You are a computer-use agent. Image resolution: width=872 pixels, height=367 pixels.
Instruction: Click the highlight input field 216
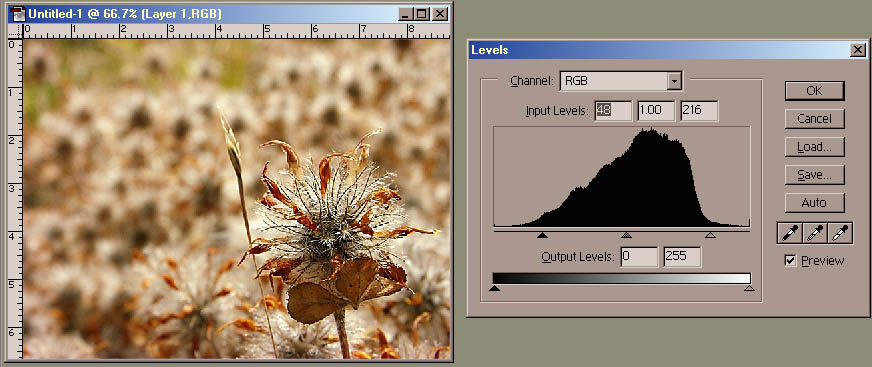pyautogui.click(x=699, y=111)
